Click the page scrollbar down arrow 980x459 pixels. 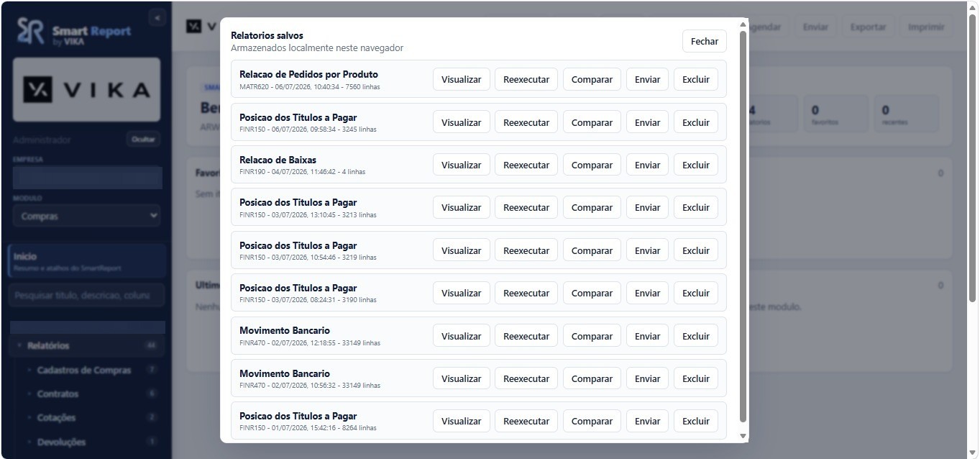click(x=973, y=453)
